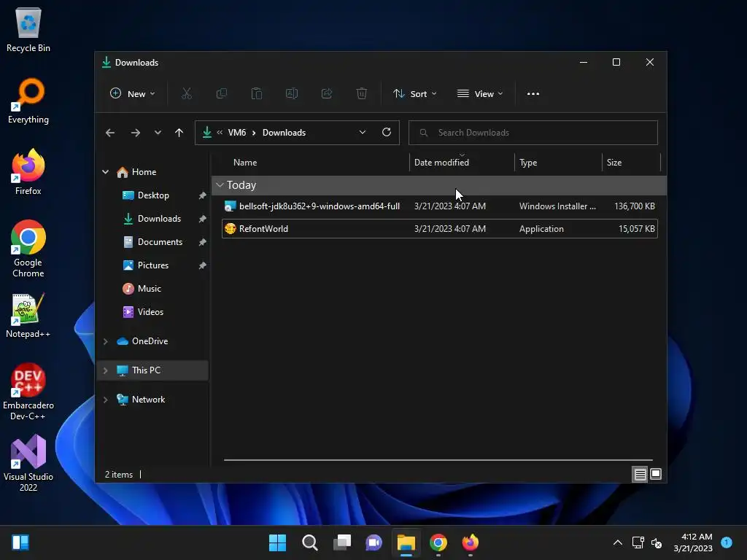Screen dimensions: 747x560
Task: Open taskbar Search magnifier
Action: tap(309, 542)
